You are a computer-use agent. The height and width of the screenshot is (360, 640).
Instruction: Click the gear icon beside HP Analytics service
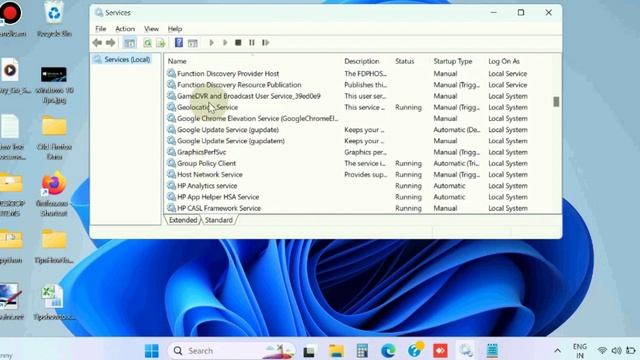[x=171, y=185]
